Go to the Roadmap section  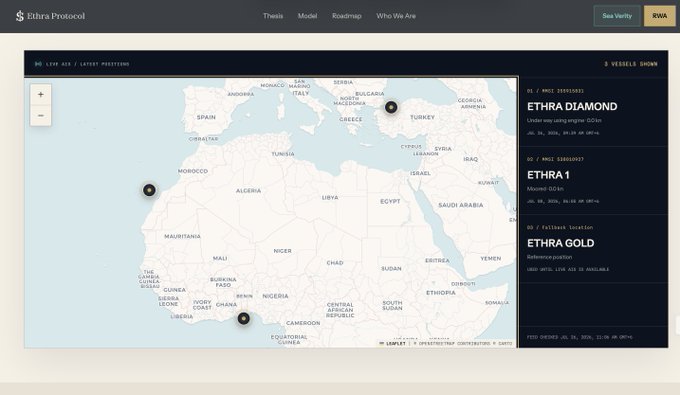[x=347, y=16]
